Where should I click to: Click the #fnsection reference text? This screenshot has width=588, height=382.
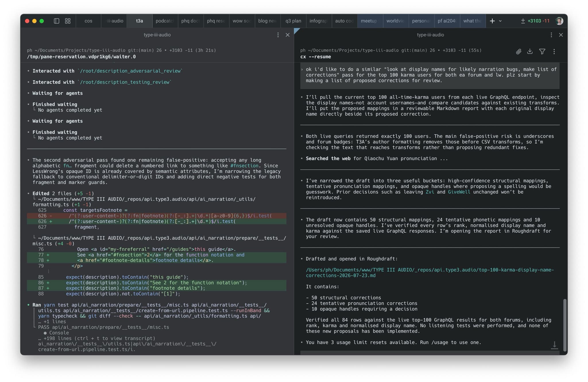coord(244,166)
